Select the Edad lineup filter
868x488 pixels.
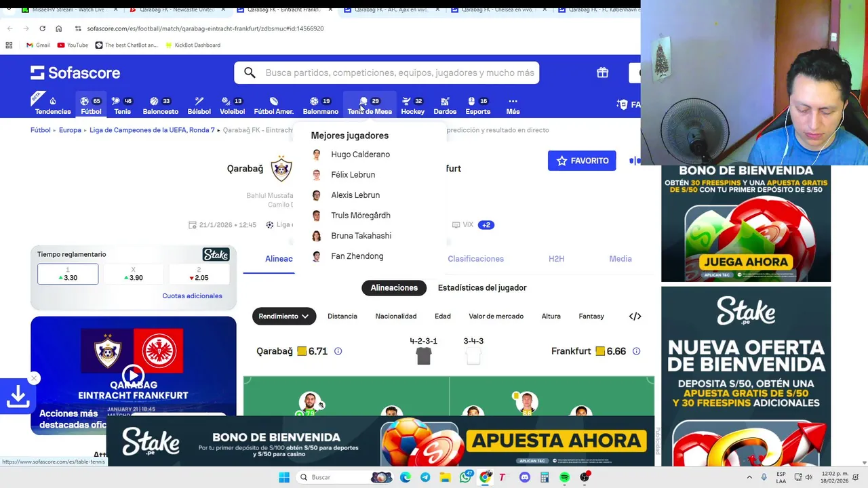(443, 316)
